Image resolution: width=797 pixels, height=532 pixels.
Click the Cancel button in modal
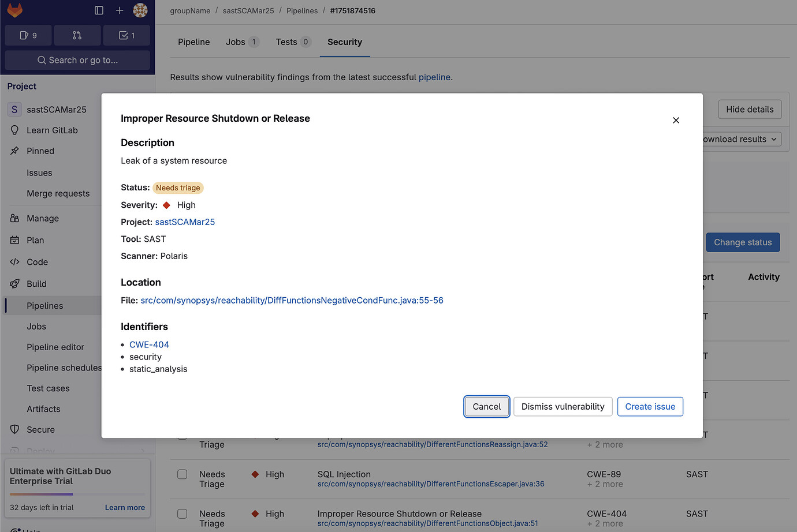tap(487, 407)
